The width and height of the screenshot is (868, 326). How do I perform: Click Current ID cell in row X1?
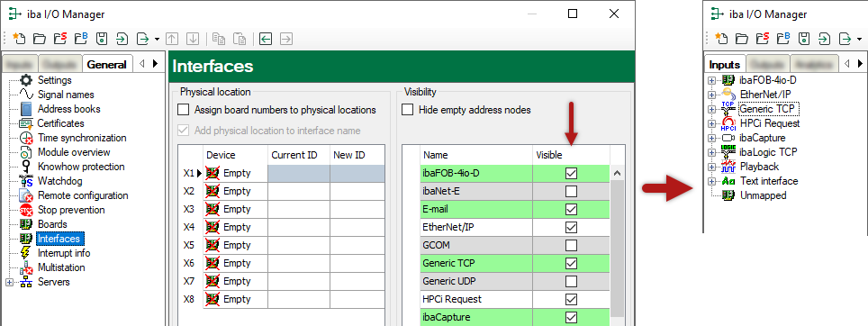point(299,173)
